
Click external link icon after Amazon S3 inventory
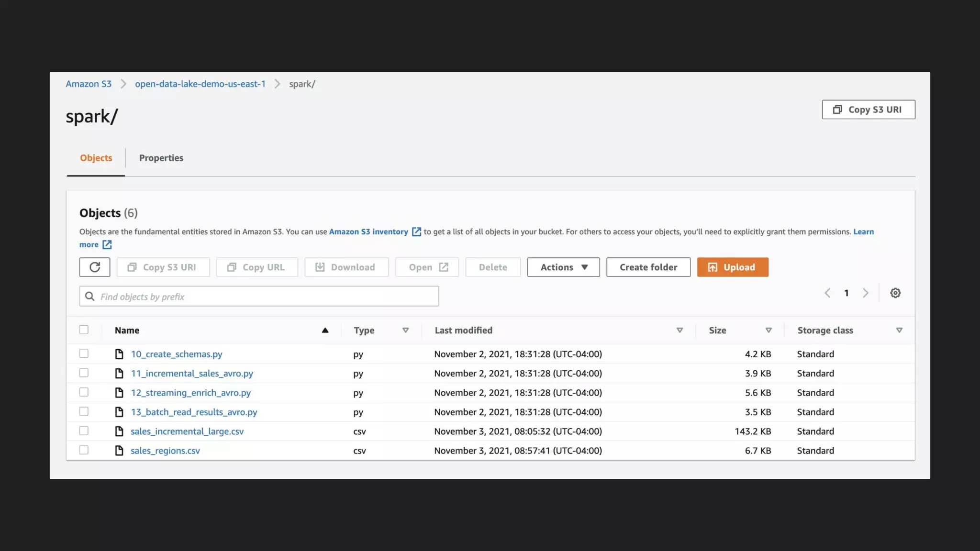pyautogui.click(x=416, y=231)
